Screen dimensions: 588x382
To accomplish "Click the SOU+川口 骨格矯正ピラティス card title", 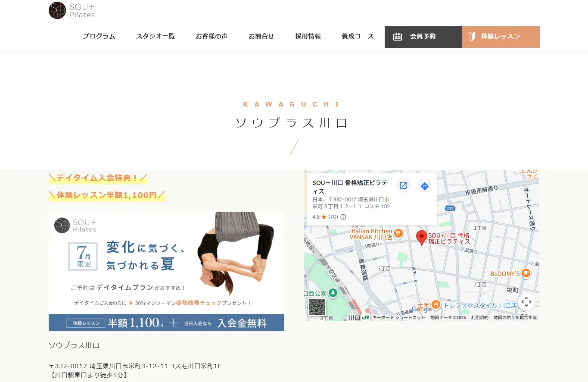I will pos(350,187).
